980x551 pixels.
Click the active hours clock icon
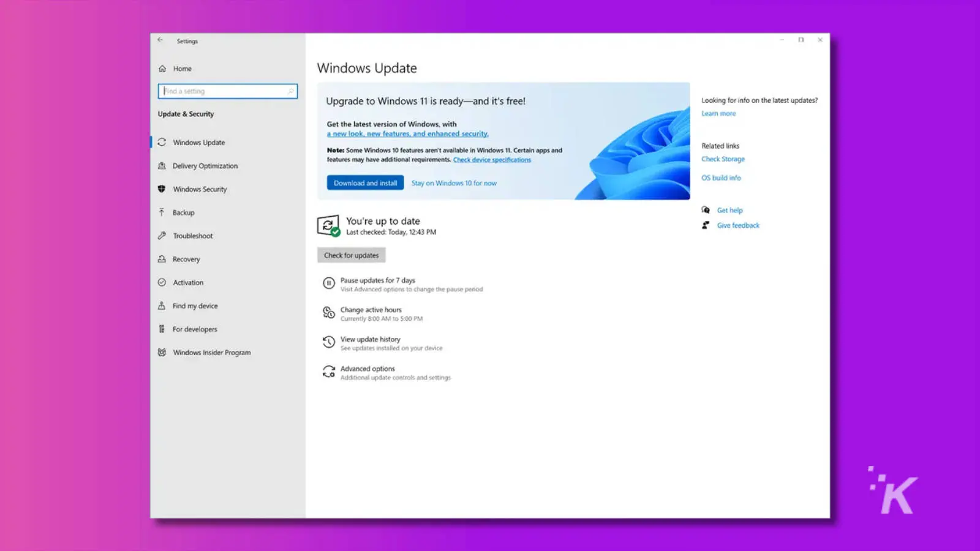pyautogui.click(x=329, y=313)
